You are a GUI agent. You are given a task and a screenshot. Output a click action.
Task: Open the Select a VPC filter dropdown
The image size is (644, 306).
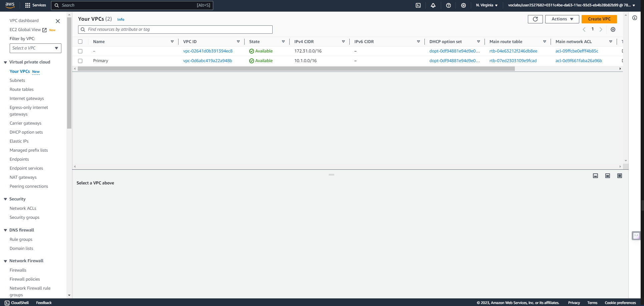(x=35, y=48)
